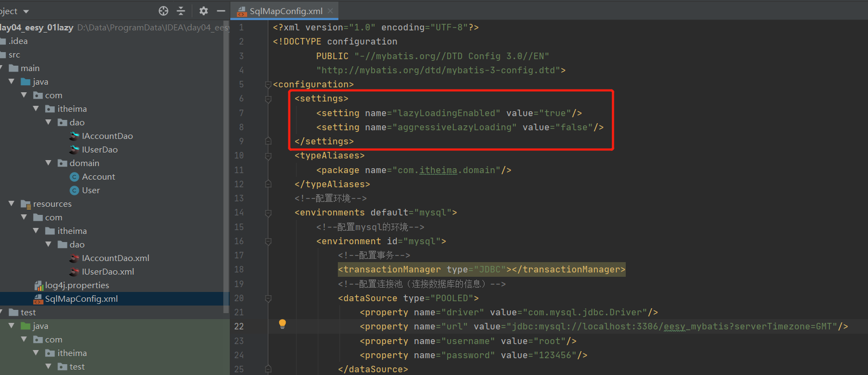
Task: Click the collapse all icon in project panel
Action: pyautogui.click(x=181, y=11)
